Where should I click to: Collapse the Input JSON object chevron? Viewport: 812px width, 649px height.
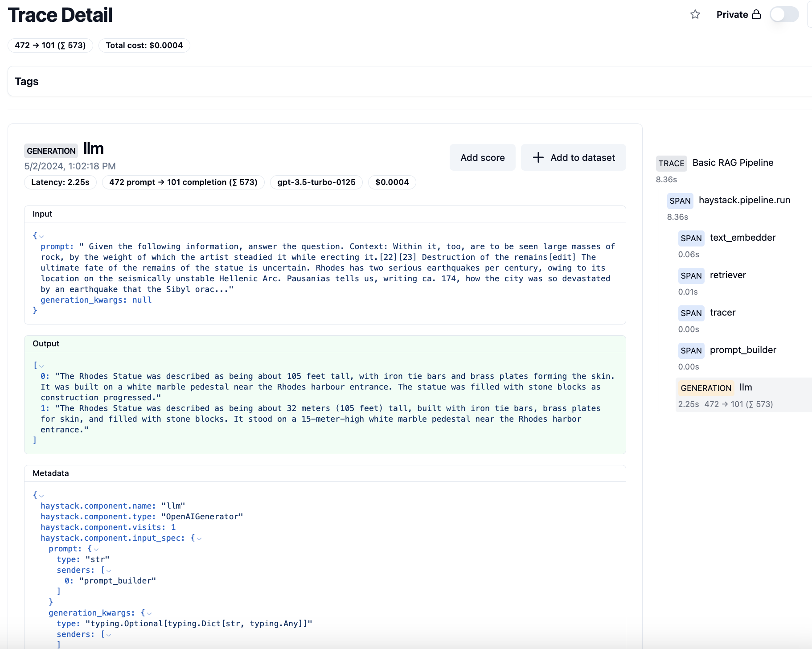point(41,237)
